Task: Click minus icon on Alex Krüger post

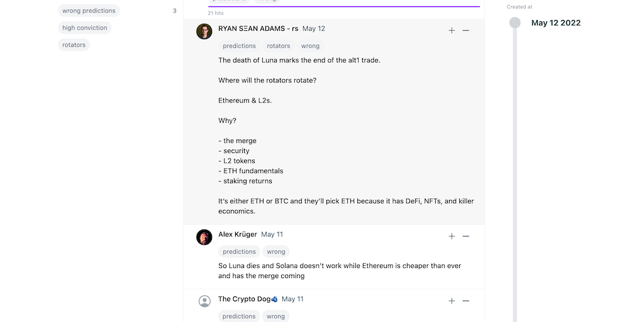Action: [466, 236]
